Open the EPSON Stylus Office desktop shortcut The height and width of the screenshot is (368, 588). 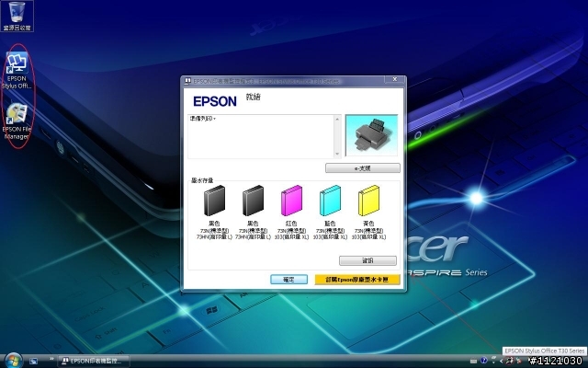(17, 70)
